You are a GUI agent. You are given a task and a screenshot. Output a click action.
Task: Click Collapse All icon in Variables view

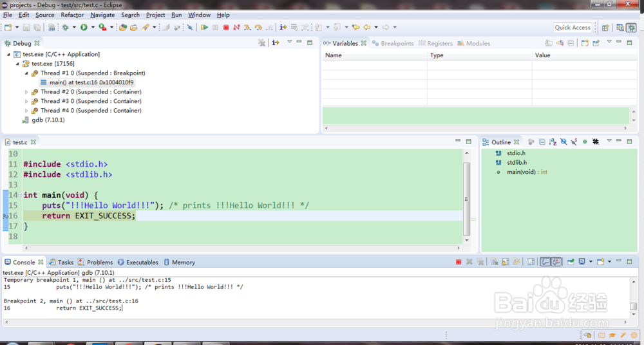[571, 42]
